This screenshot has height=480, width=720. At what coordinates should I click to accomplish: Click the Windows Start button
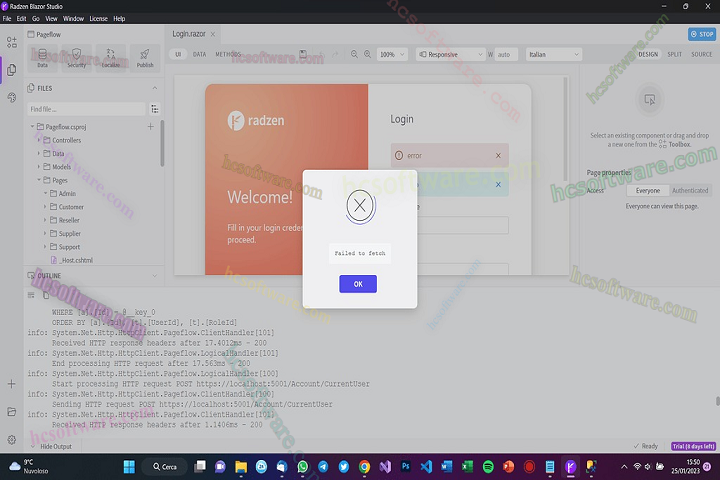point(129,467)
